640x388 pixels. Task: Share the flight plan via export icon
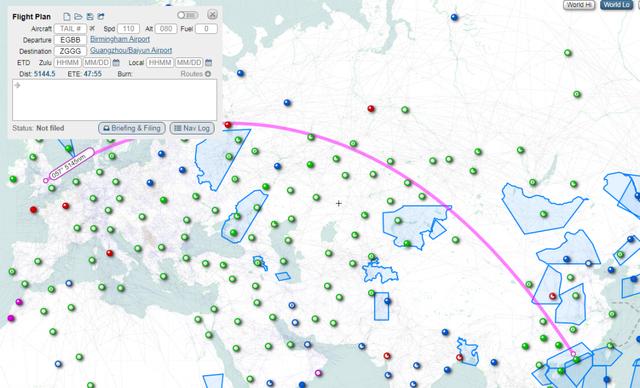(x=101, y=17)
